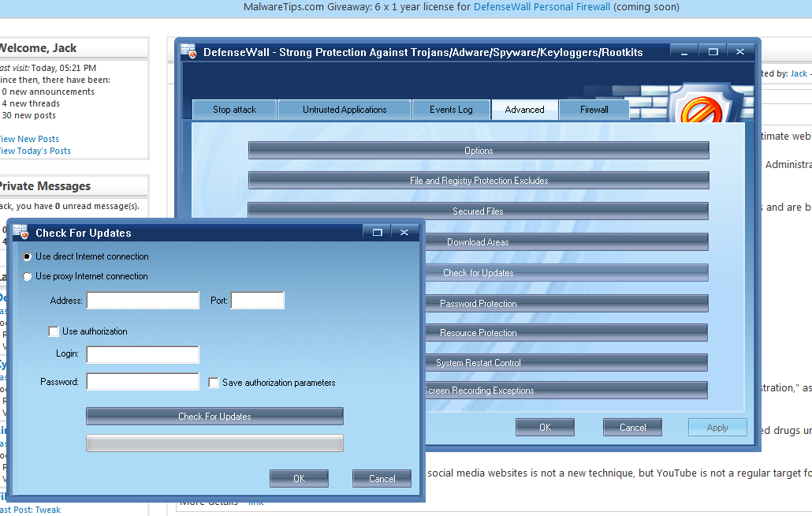Click '30 new posts' text
This screenshot has width=812, height=516.
(x=29, y=115)
